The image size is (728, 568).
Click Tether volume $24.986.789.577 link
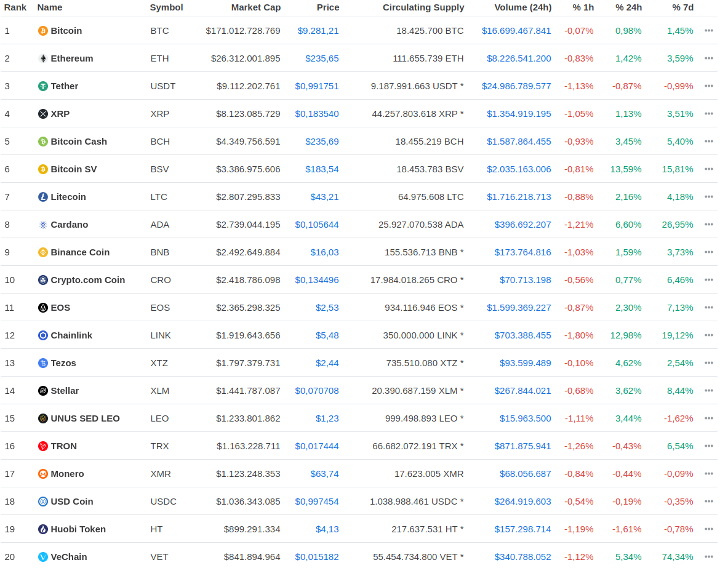[516, 86]
